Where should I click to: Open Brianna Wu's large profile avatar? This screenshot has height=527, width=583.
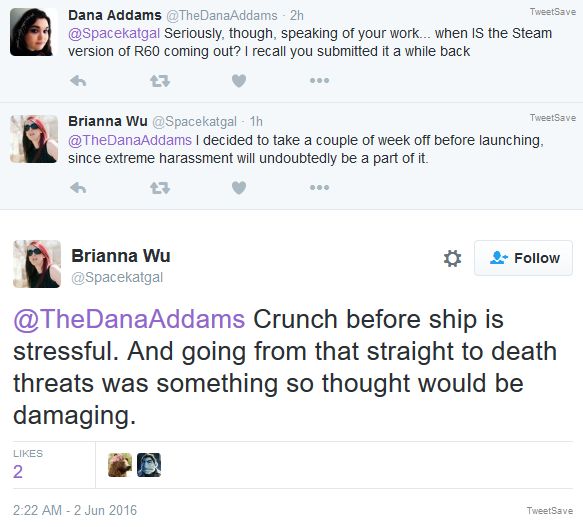[x=37, y=264]
